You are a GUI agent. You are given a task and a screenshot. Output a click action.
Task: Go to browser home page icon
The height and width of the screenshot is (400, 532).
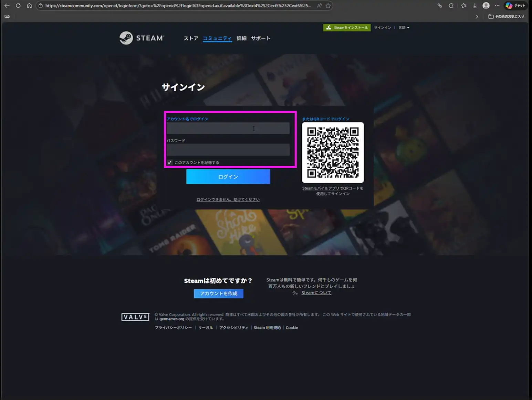[x=29, y=6]
